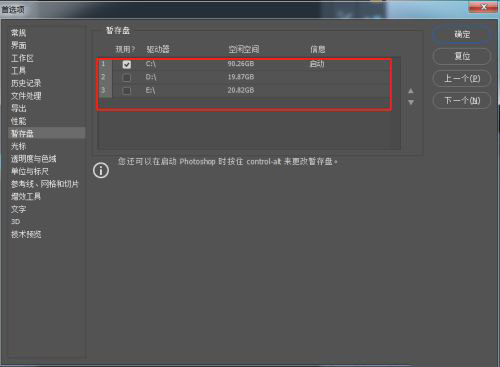The height and width of the screenshot is (367, 500).
Task: Click the 90.26GB free space value
Action: [x=241, y=64]
